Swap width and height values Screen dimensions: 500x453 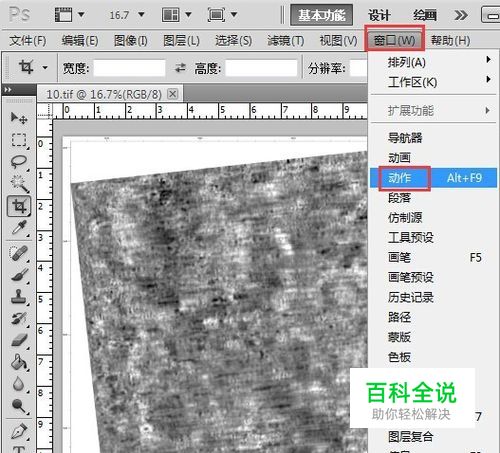point(180,68)
